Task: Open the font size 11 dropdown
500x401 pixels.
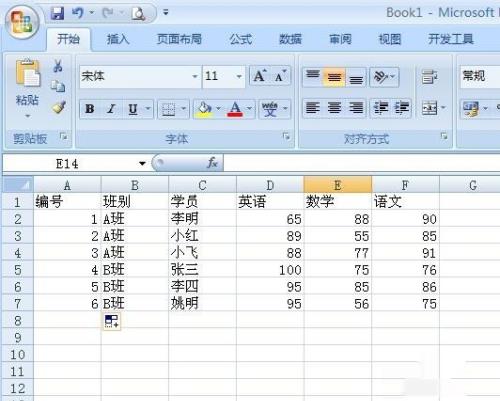Action: pos(239,77)
